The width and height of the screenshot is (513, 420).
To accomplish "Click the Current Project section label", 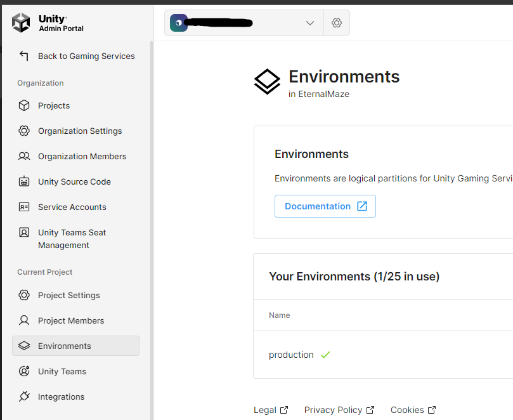I will tap(45, 272).
